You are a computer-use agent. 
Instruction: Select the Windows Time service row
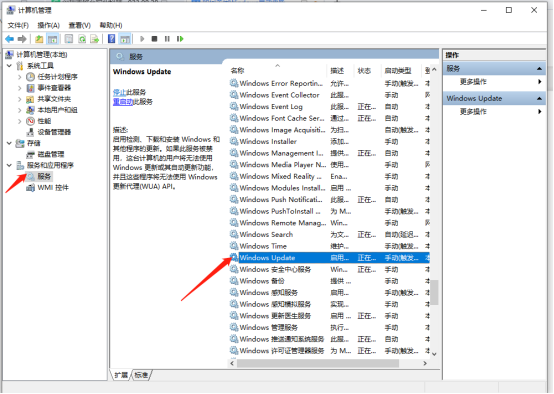pos(329,246)
